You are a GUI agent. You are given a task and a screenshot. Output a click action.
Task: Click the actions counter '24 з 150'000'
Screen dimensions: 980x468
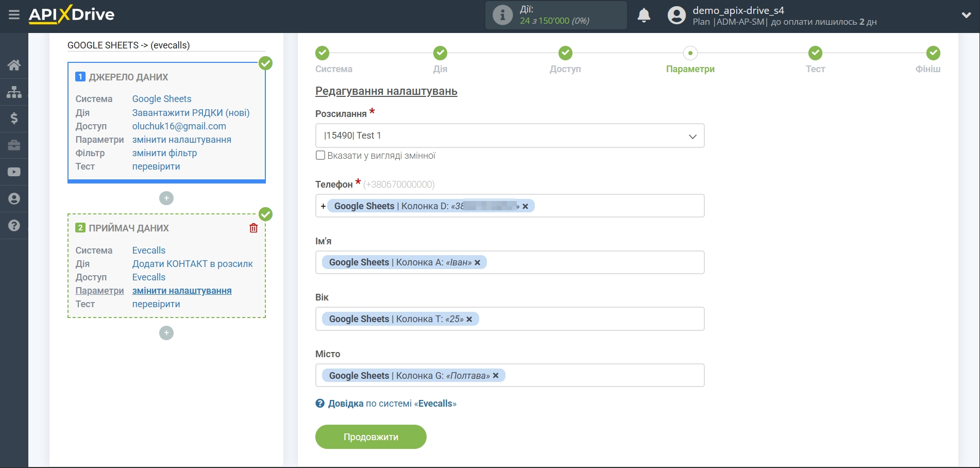point(545,21)
